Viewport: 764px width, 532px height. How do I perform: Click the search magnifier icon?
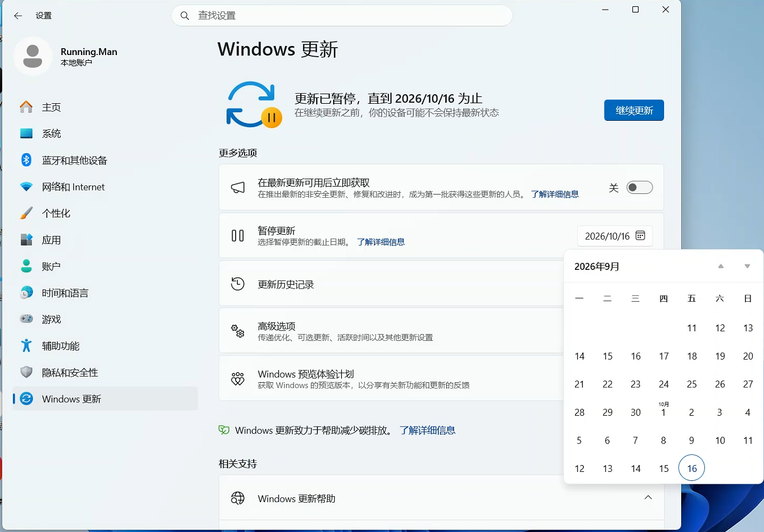click(x=185, y=16)
